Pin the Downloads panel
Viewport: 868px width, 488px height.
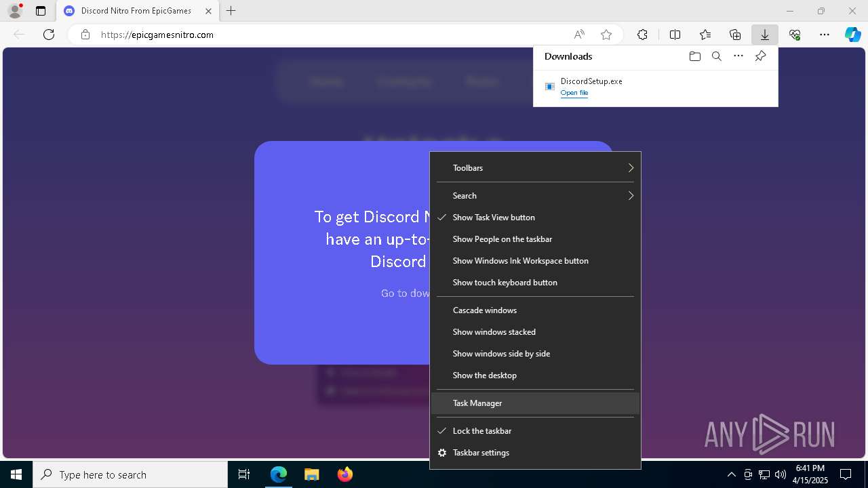click(761, 56)
